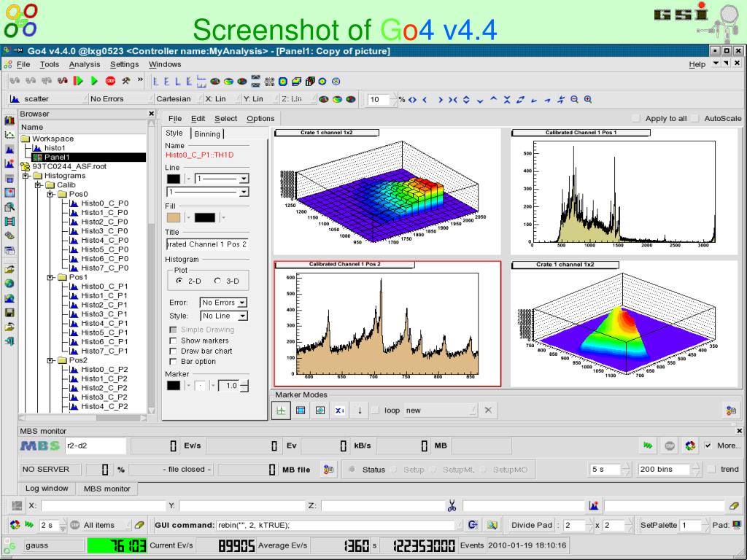
Task: Click the scissors icon after the Z field
Action: click(452, 506)
